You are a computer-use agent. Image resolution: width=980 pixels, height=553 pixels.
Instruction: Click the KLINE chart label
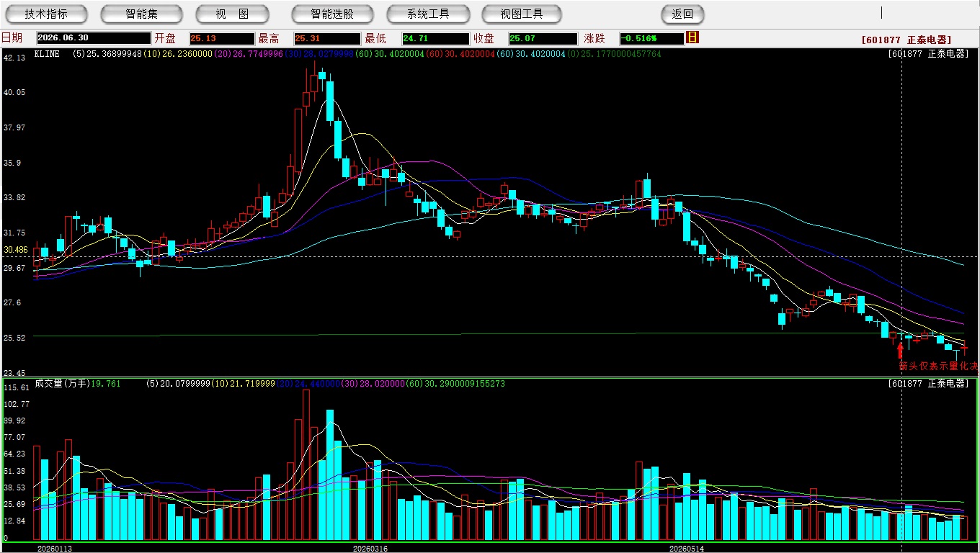tap(47, 54)
